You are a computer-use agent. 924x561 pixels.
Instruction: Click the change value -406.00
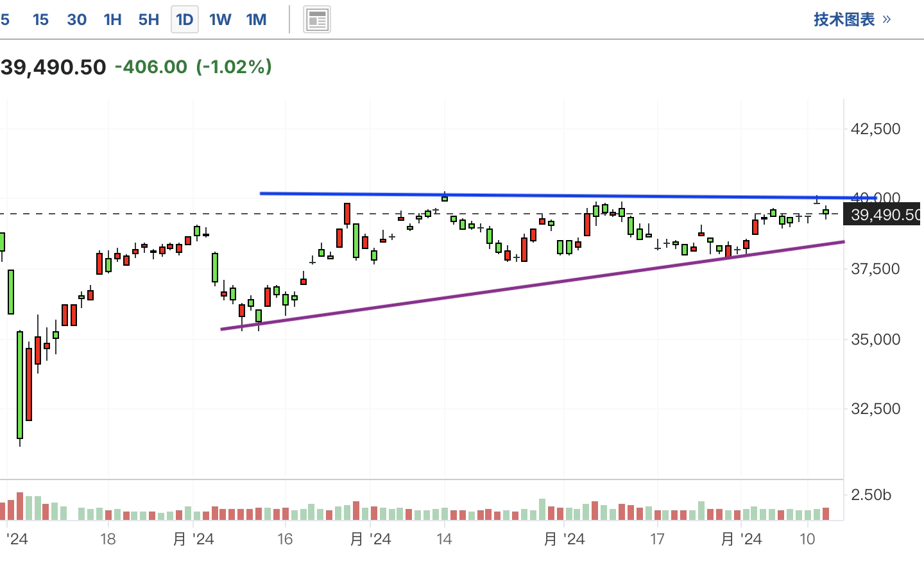pyautogui.click(x=151, y=66)
